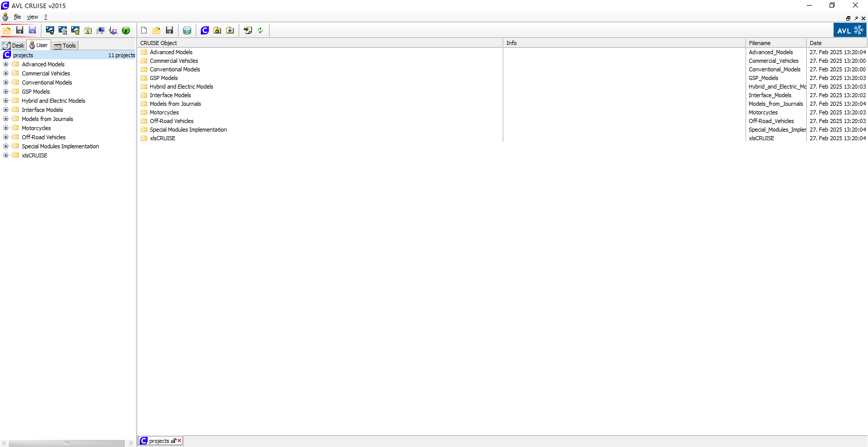
Task: Click the green refresh arrows icon
Action: [261, 31]
